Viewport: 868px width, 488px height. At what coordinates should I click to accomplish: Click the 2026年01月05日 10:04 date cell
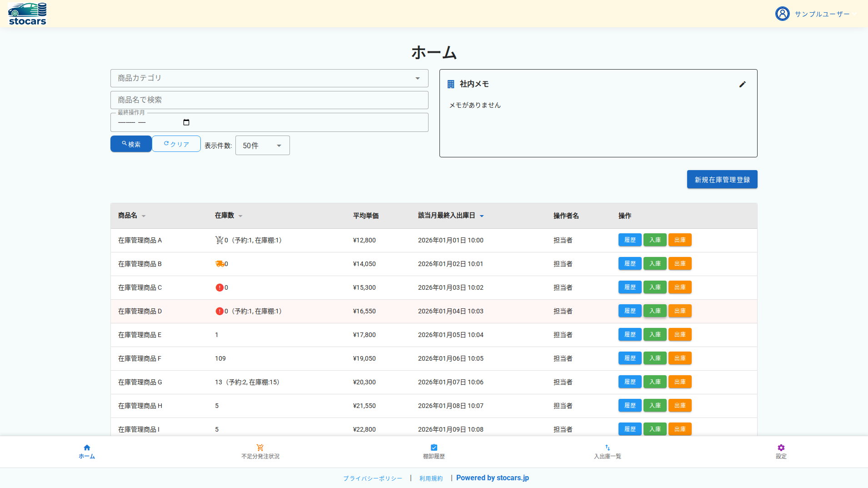[451, 335]
